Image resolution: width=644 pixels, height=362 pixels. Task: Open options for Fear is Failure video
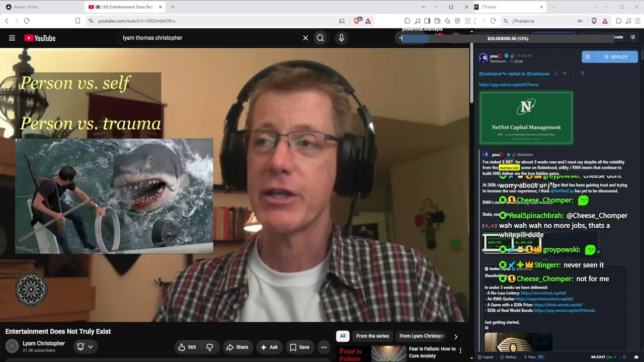point(460,350)
